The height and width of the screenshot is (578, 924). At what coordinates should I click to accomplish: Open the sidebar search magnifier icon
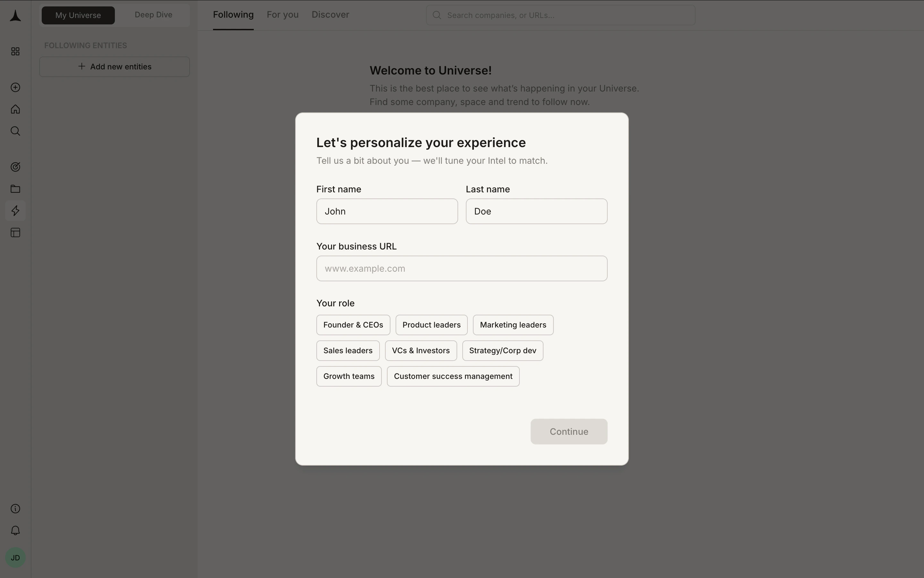pos(15,131)
